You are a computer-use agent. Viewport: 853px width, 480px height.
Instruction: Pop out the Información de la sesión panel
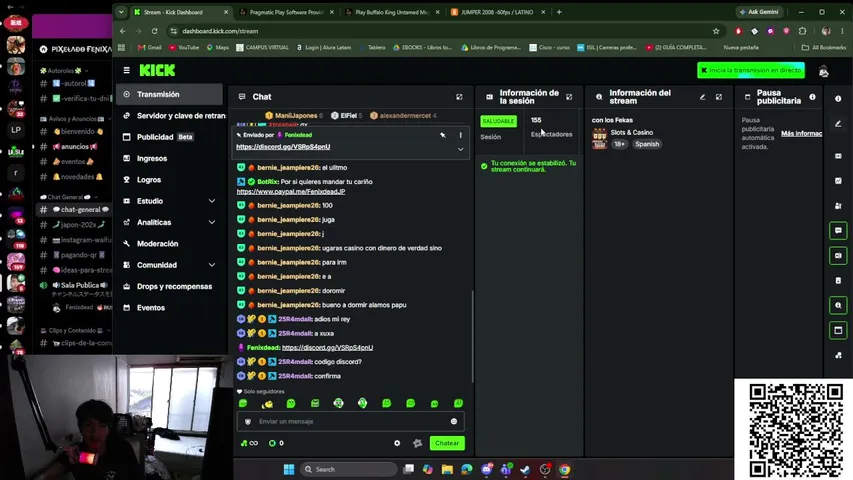click(x=569, y=97)
